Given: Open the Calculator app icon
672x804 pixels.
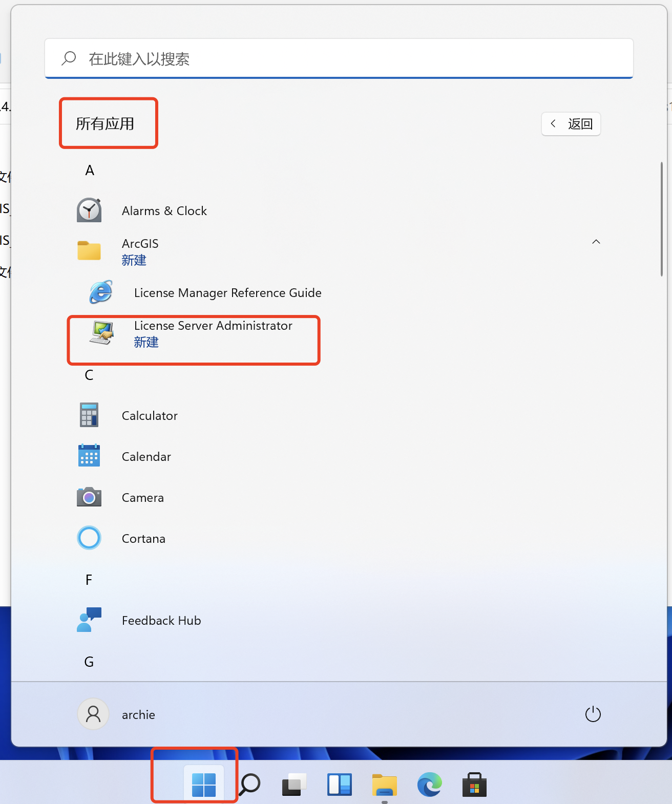Looking at the screenshot, I should coord(89,415).
